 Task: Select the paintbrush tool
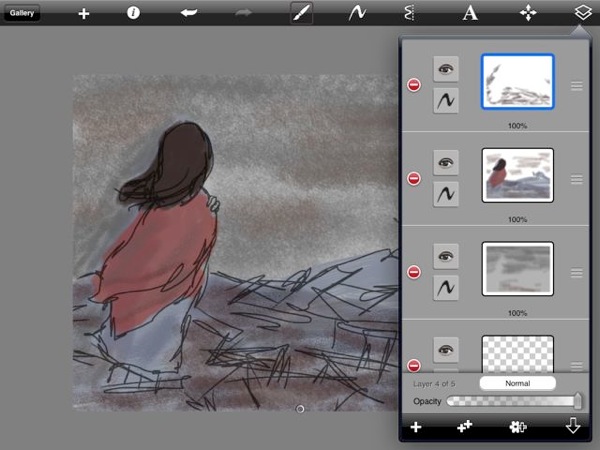[300, 14]
